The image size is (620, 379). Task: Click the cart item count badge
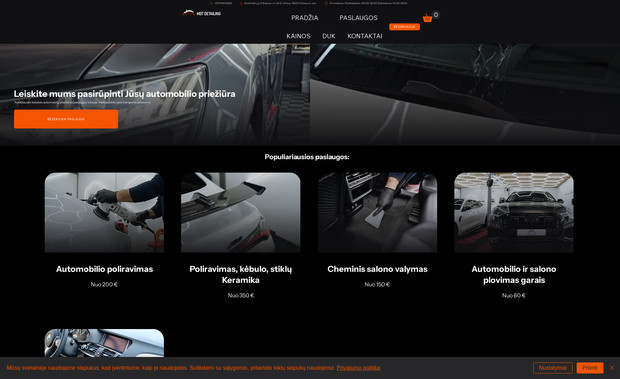[x=436, y=15]
